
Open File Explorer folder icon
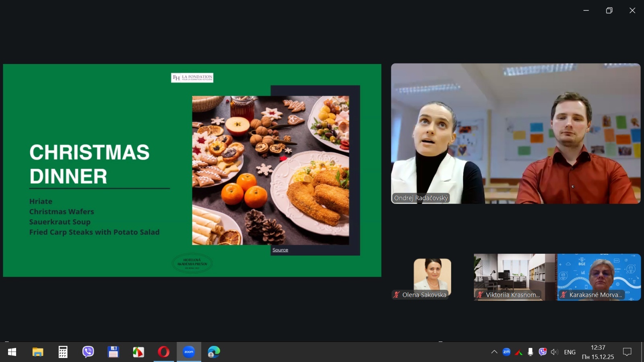pos(38,352)
